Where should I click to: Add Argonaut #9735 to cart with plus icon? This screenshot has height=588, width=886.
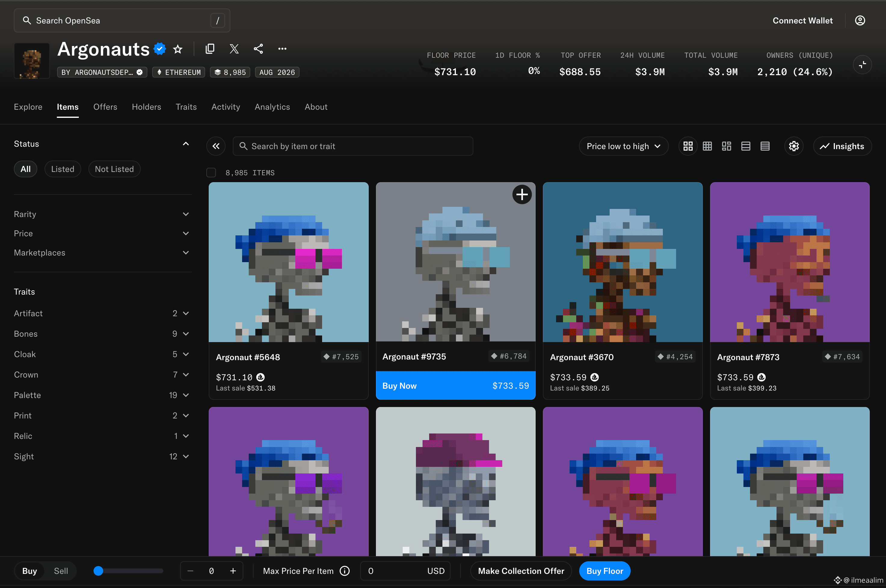[x=522, y=194]
